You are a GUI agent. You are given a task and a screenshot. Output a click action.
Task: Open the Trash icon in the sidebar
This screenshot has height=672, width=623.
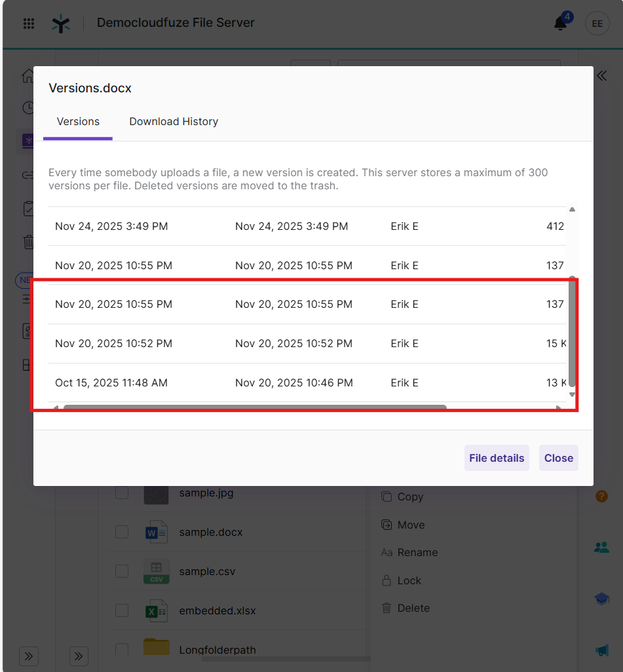pos(29,242)
